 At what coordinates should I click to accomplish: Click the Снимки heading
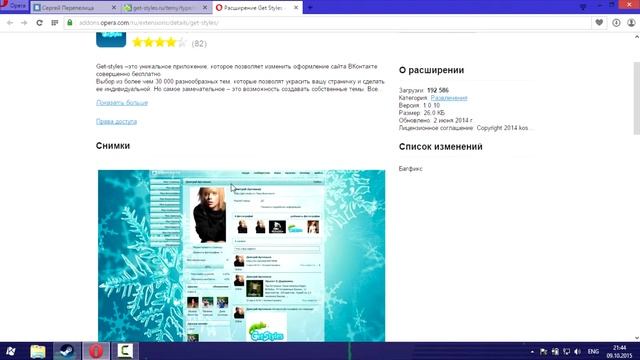coord(113,146)
